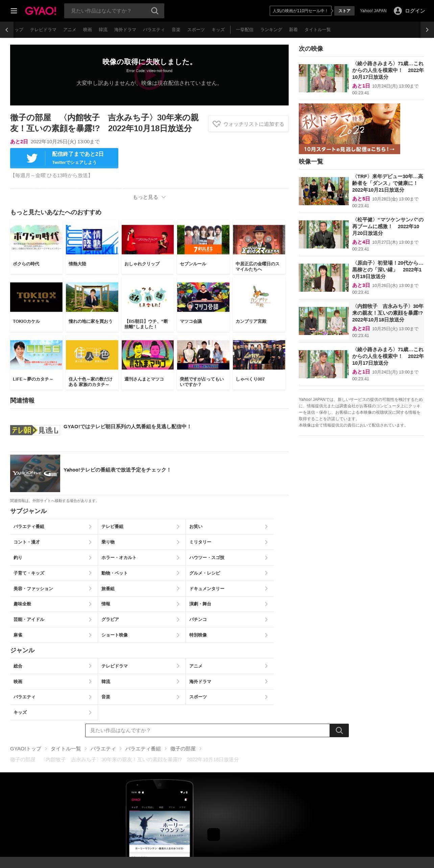The image size is (434, 868).
Task: Click the Twitter bird share icon
Action: coord(32,158)
